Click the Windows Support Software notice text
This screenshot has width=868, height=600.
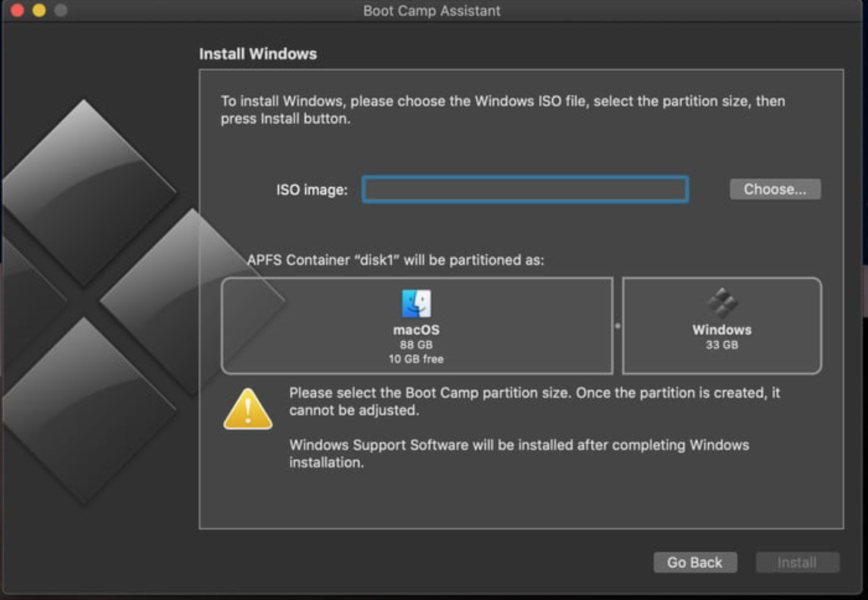519,453
